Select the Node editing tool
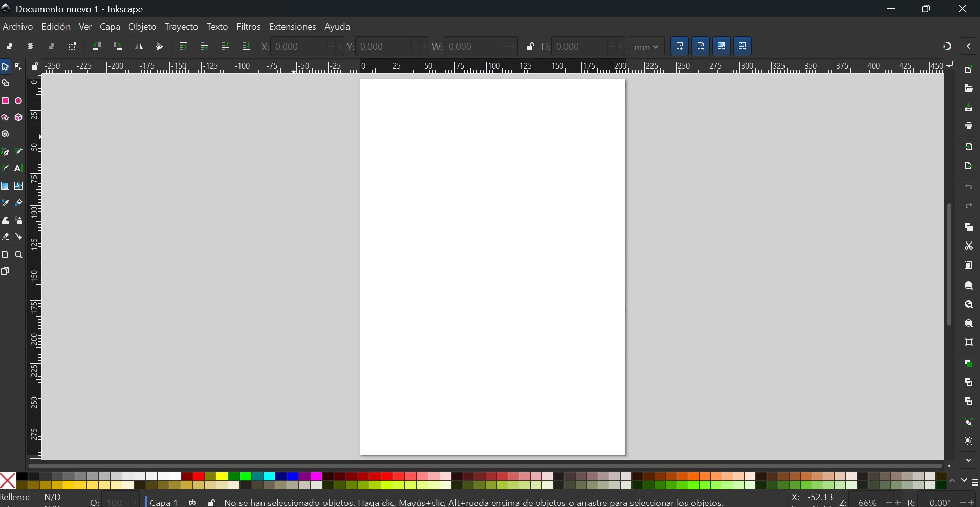 pos(19,67)
